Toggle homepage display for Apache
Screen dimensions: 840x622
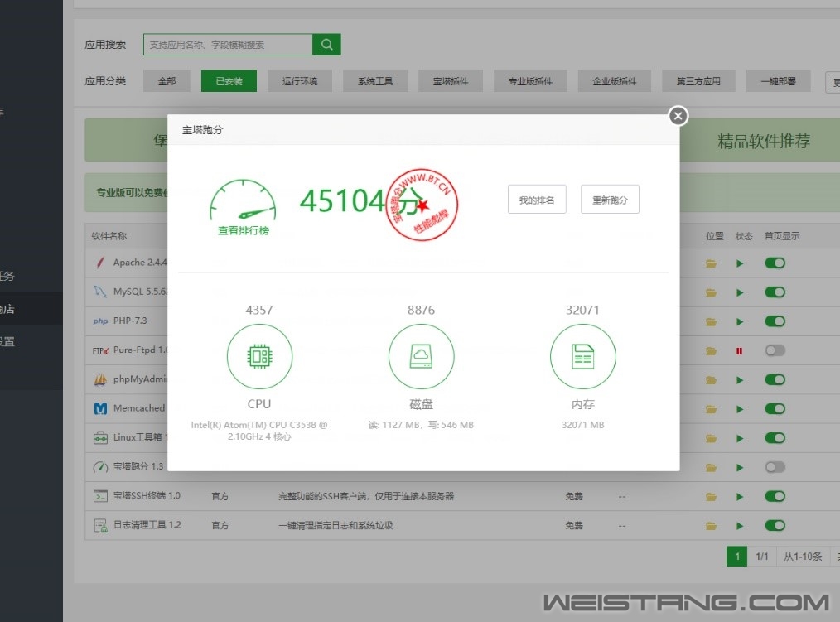(x=775, y=263)
